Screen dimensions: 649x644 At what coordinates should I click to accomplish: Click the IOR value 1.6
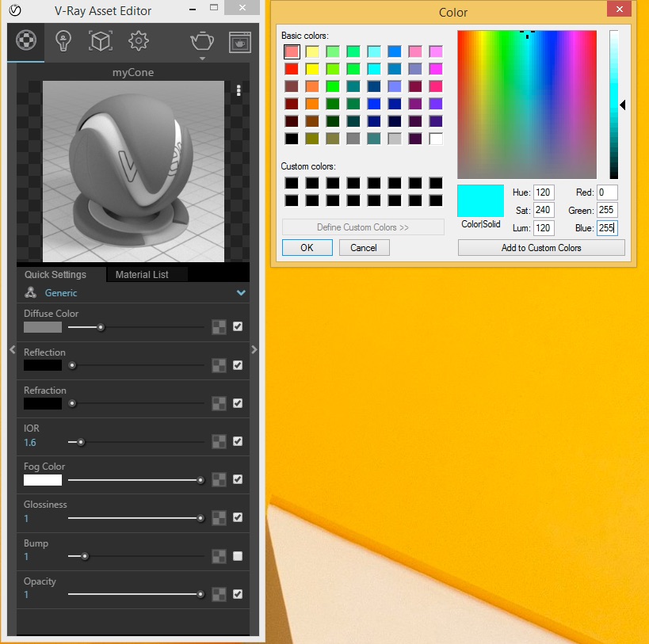point(30,442)
